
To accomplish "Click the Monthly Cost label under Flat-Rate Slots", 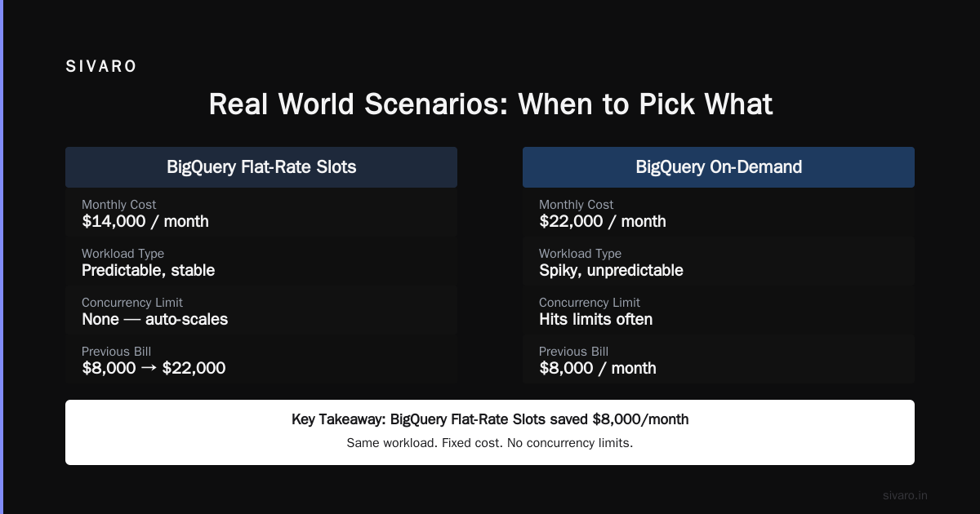I will tap(119, 205).
